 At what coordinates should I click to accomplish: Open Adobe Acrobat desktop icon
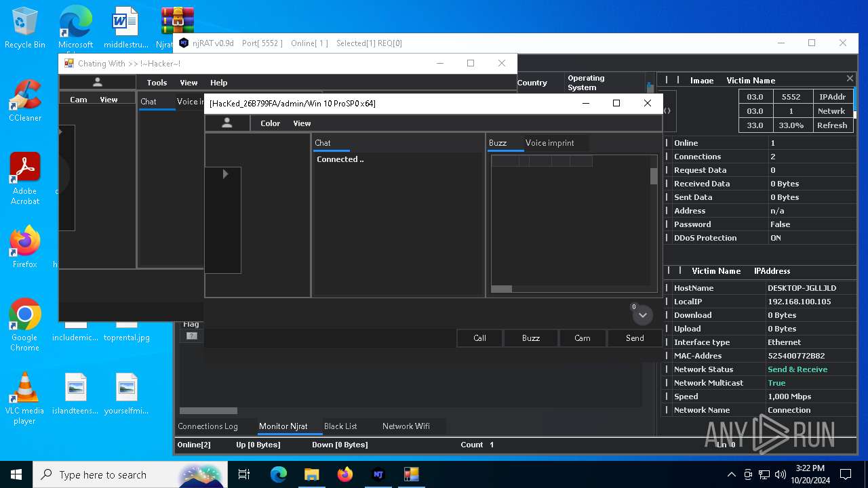point(25,178)
